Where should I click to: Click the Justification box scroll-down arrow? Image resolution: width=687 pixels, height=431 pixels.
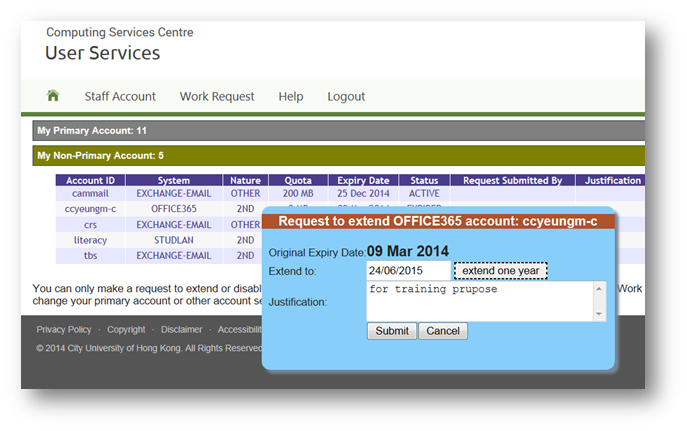click(x=600, y=314)
